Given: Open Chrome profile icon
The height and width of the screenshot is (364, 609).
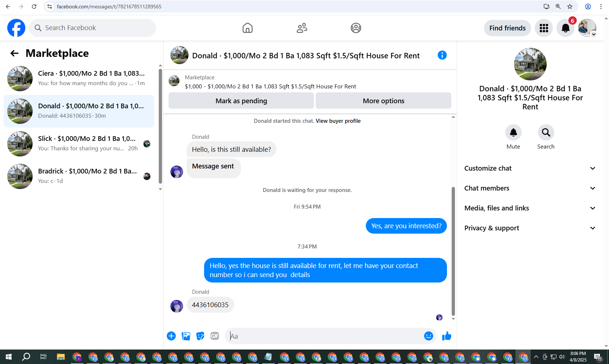Looking at the screenshot, I should (x=588, y=7).
